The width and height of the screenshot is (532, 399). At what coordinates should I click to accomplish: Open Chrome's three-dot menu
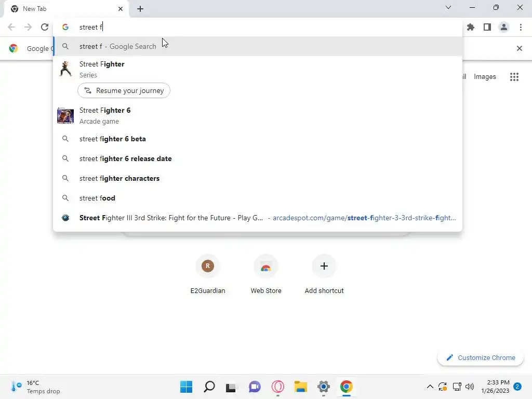[521, 27]
